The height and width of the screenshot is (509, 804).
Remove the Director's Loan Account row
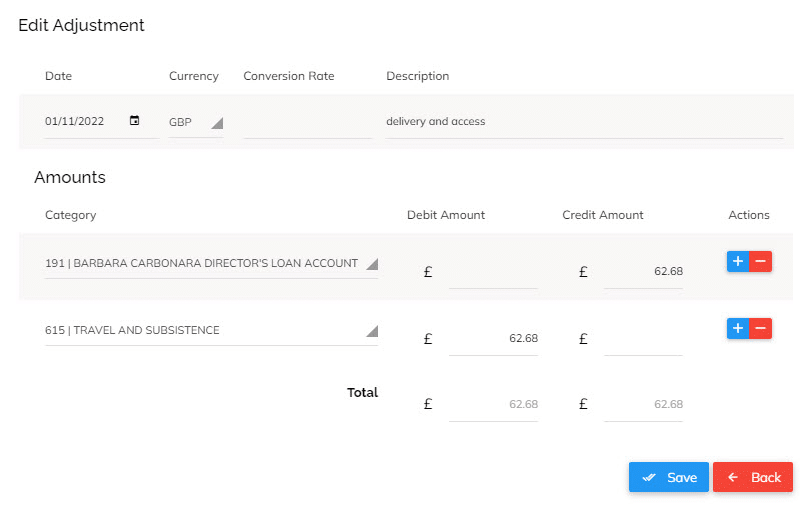760,261
